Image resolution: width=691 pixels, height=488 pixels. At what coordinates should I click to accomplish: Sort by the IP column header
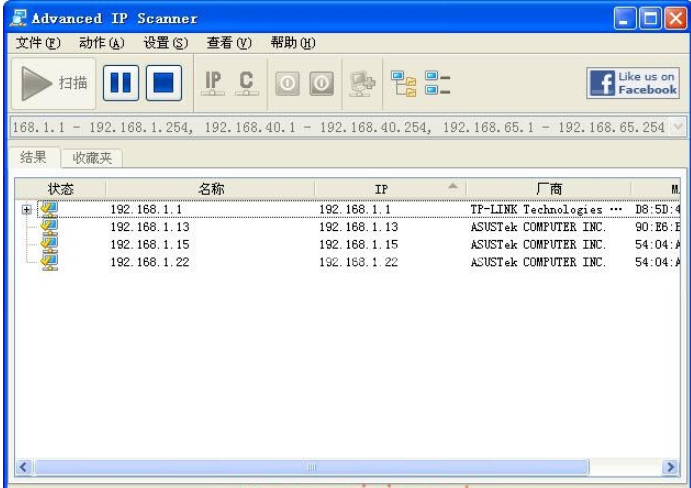[381, 188]
